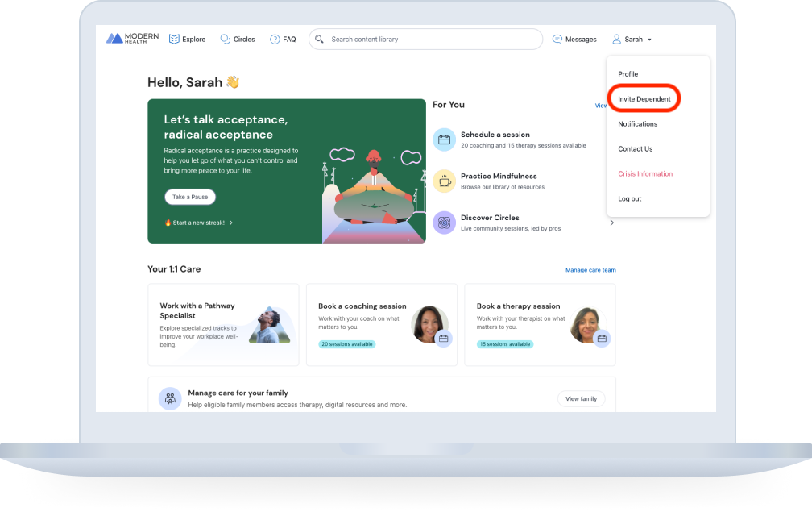Click Manage care for your family text
The width and height of the screenshot is (812, 512).
[238, 393]
